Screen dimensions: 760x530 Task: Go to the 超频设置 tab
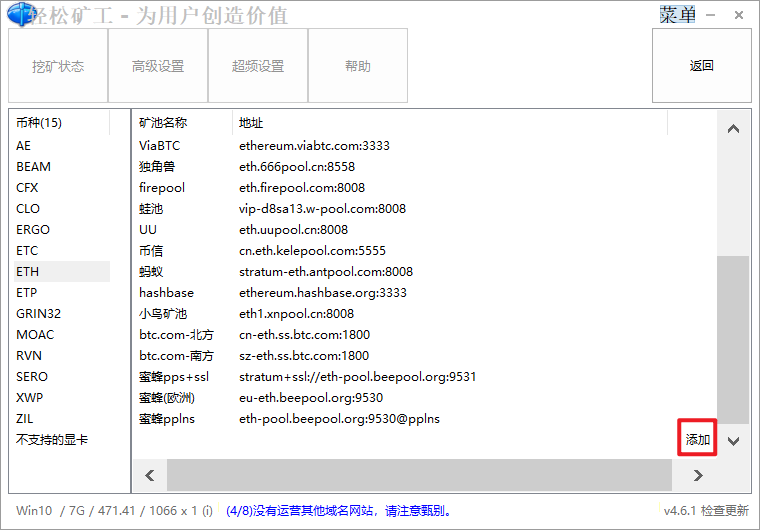(258, 66)
